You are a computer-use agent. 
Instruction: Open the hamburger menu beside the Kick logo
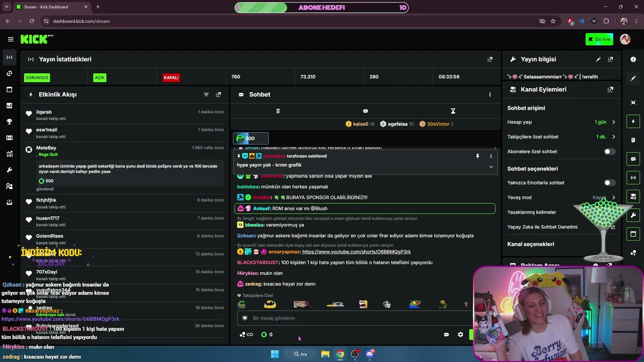[11, 39]
